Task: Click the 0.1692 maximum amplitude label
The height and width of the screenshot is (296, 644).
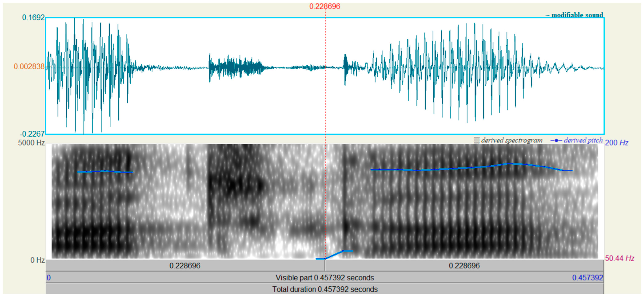Action: pos(33,18)
